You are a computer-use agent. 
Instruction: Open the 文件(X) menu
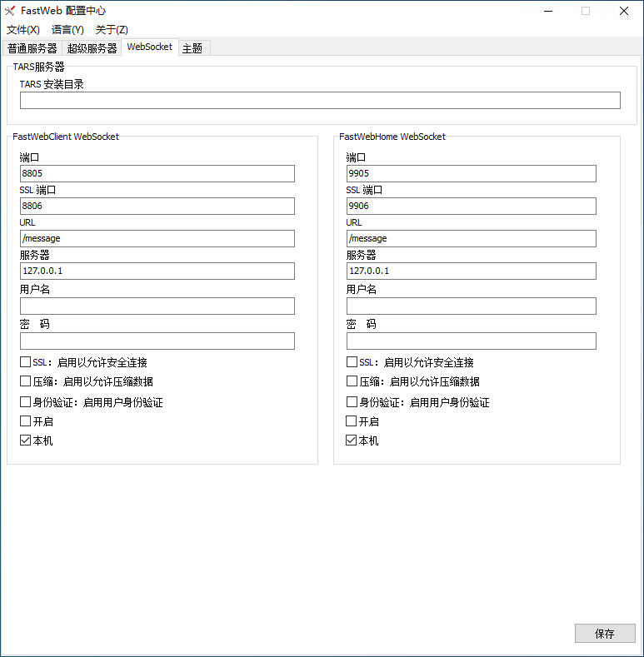point(23,30)
